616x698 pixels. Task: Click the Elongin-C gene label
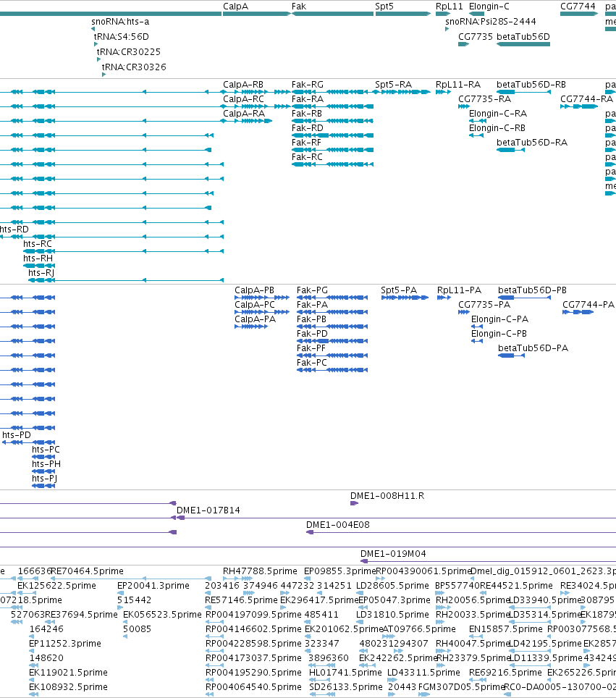[x=489, y=7]
